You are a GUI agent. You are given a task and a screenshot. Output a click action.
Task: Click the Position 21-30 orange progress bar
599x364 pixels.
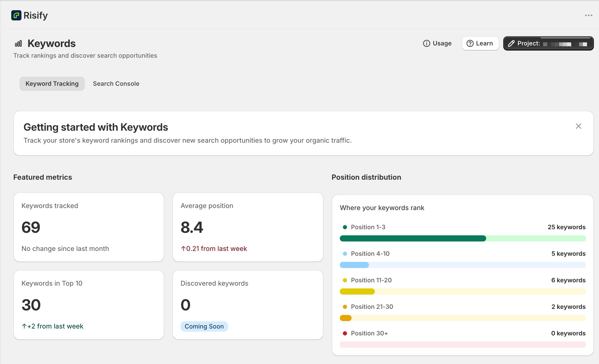pos(463,318)
